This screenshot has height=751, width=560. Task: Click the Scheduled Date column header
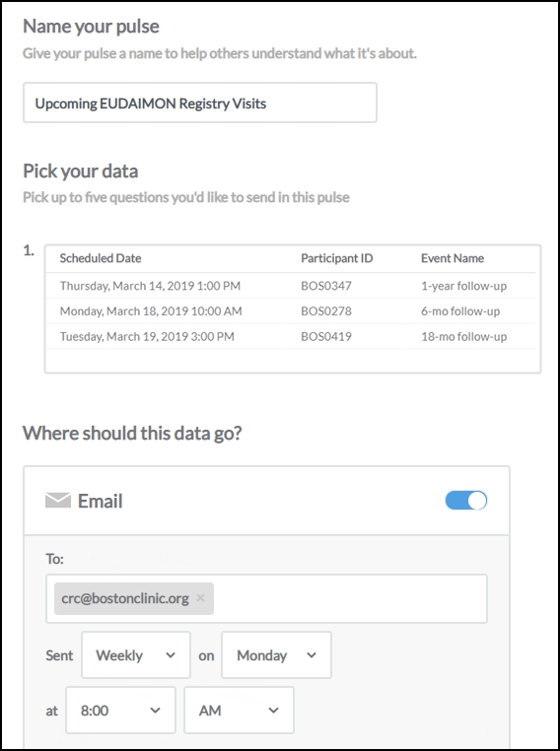(101, 258)
